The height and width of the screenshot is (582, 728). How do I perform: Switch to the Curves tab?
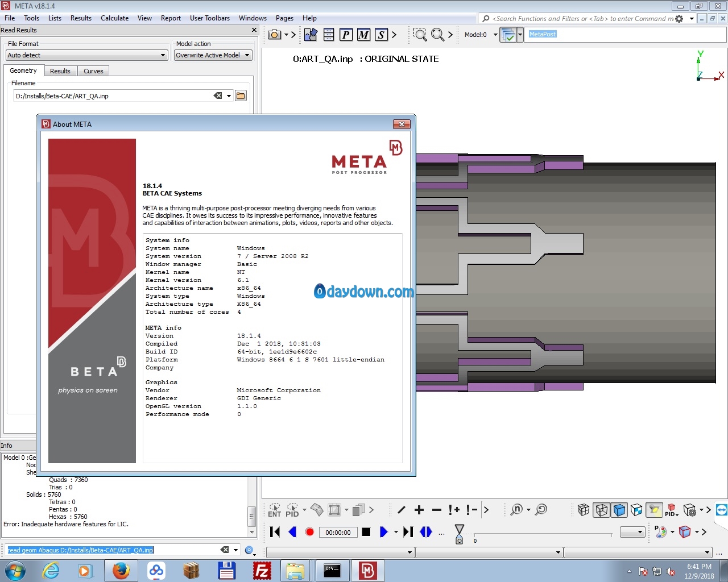coord(93,71)
